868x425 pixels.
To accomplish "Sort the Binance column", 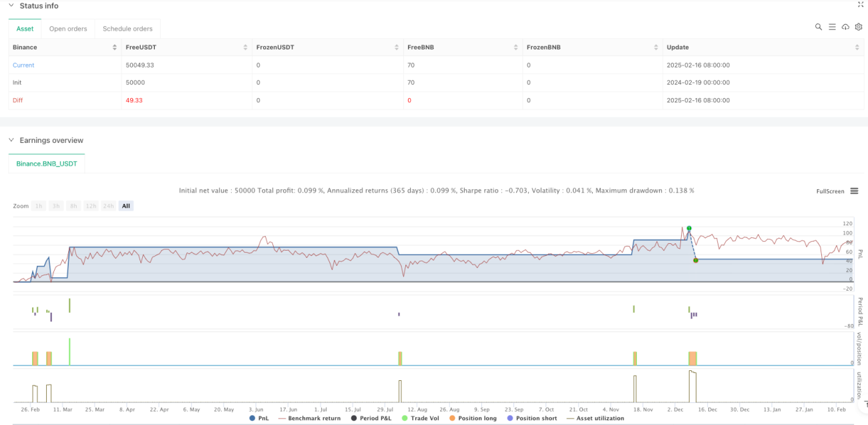I will tap(115, 47).
